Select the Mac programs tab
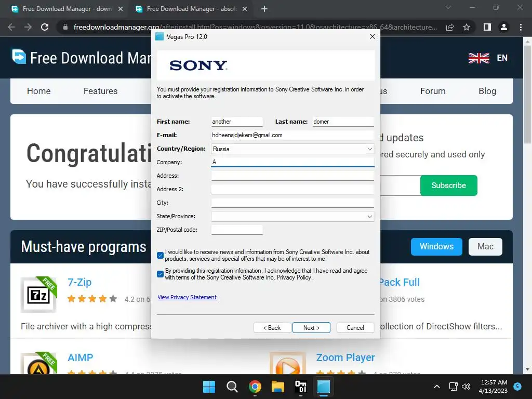This screenshot has height=399, width=532. [x=485, y=247]
